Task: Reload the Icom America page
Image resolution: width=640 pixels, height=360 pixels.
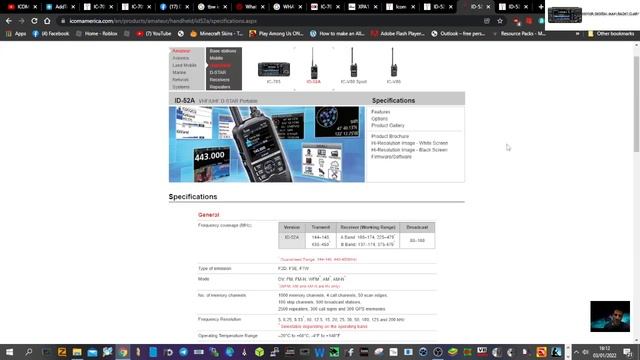Action: pyautogui.click(x=34, y=21)
